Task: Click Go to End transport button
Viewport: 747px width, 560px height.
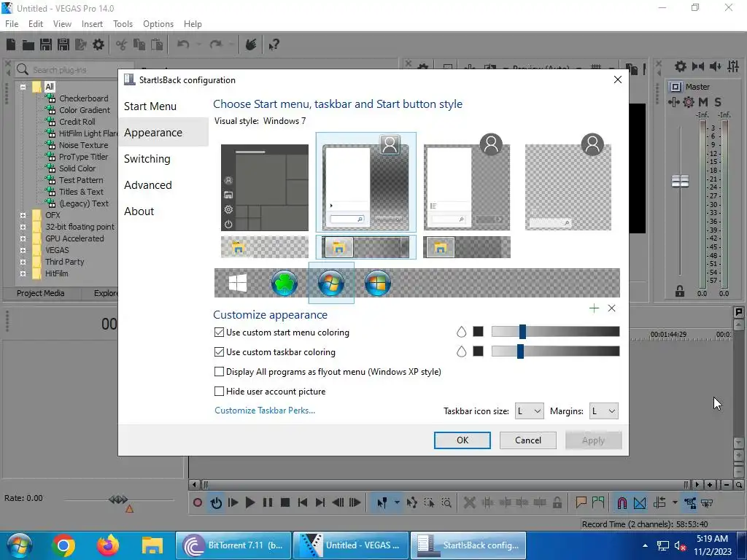Action: click(x=320, y=502)
